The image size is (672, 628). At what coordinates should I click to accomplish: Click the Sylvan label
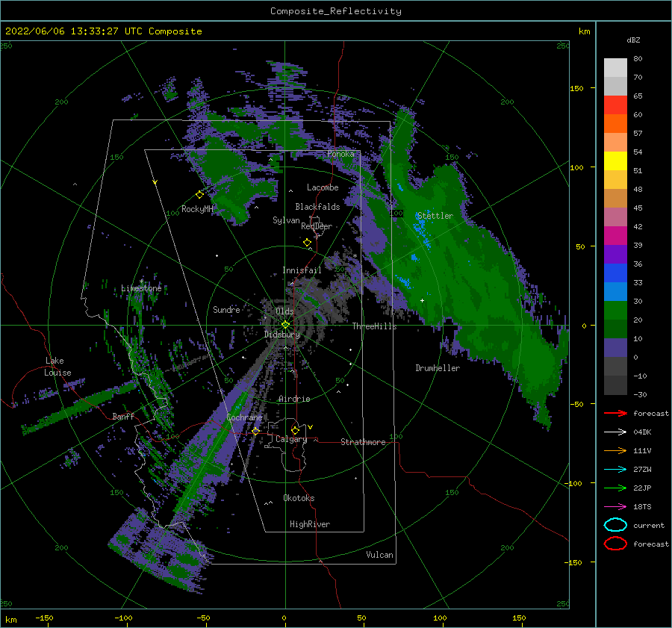[x=286, y=220]
